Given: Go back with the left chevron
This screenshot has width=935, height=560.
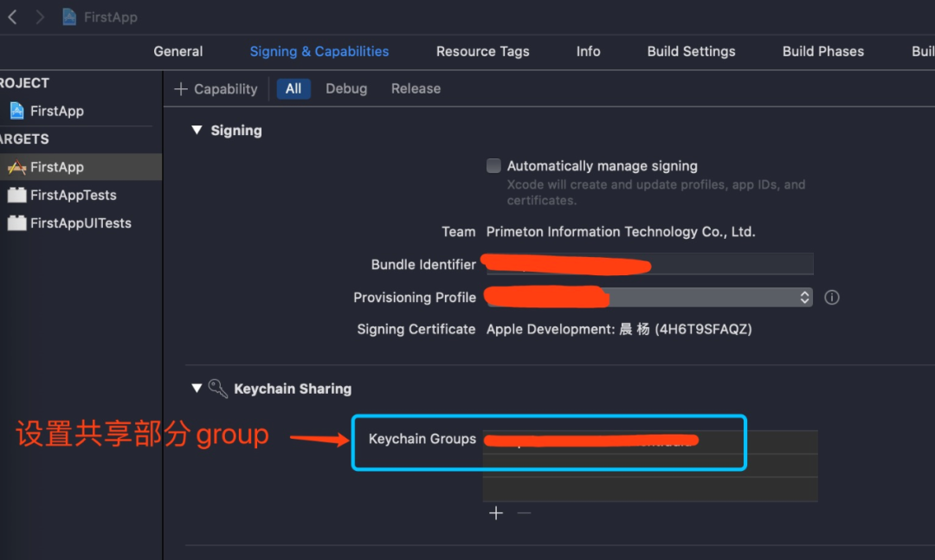Looking at the screenshot, I should tap(12, 17).
